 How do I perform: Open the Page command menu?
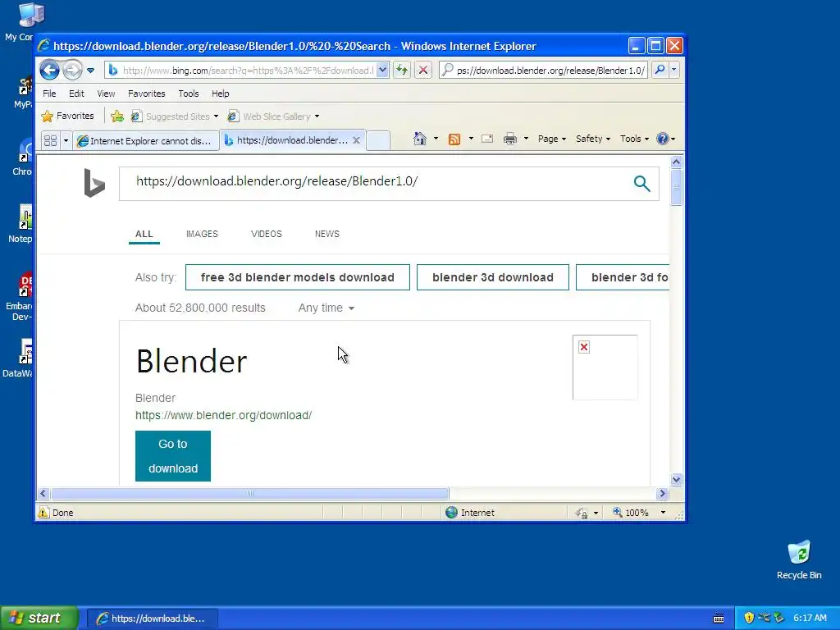click(x=552, y=139)
